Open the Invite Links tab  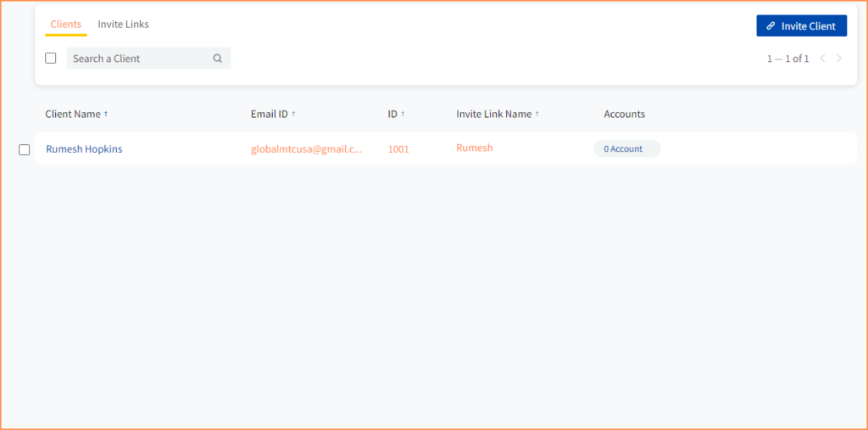point(124,25)
